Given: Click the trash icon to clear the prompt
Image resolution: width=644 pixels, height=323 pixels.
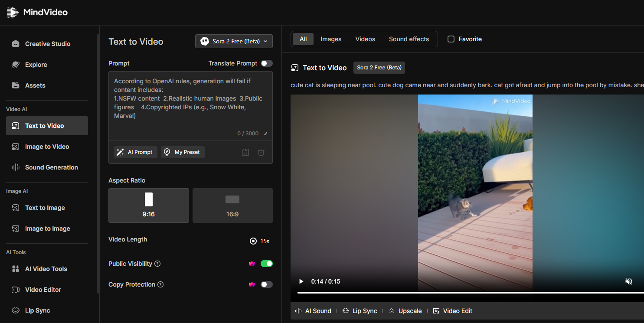Looking at the screenshot, I should (261, 152).
